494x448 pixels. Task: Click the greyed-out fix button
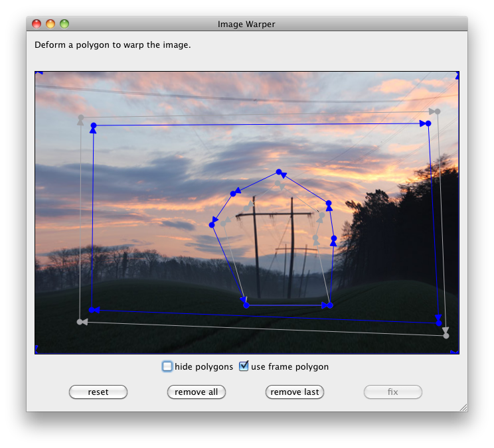(x=393, y=392)
